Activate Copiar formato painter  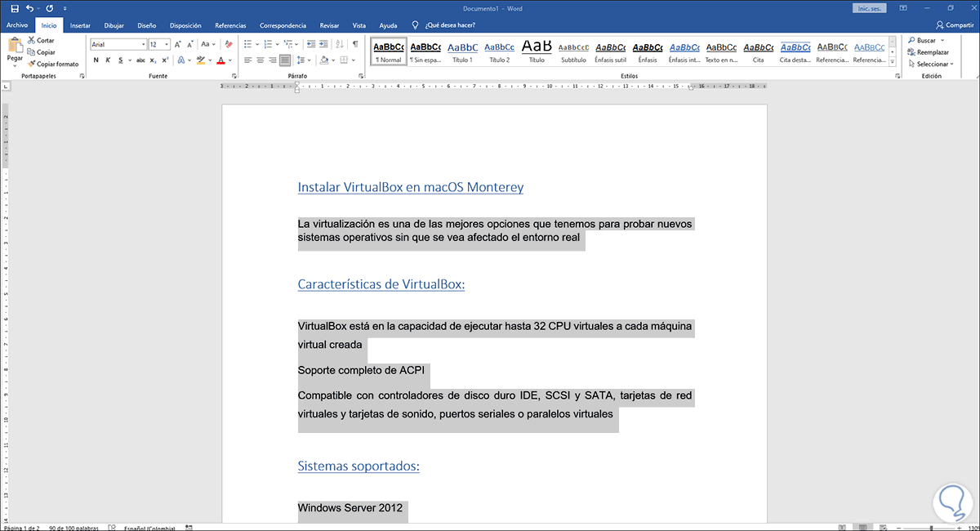pos(53,64)
